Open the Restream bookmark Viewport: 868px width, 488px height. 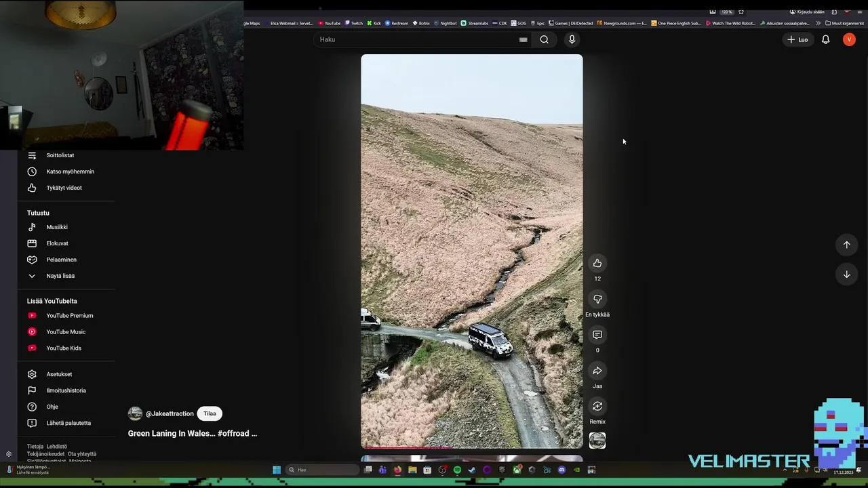tap(397, 23)
